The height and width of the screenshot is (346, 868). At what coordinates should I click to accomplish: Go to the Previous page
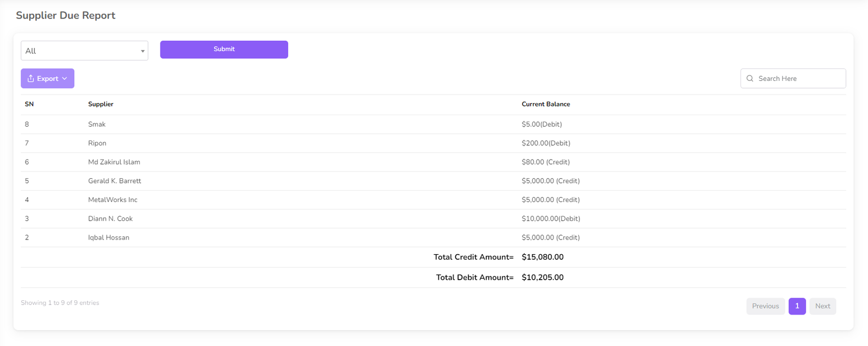(x=765, y=306)
